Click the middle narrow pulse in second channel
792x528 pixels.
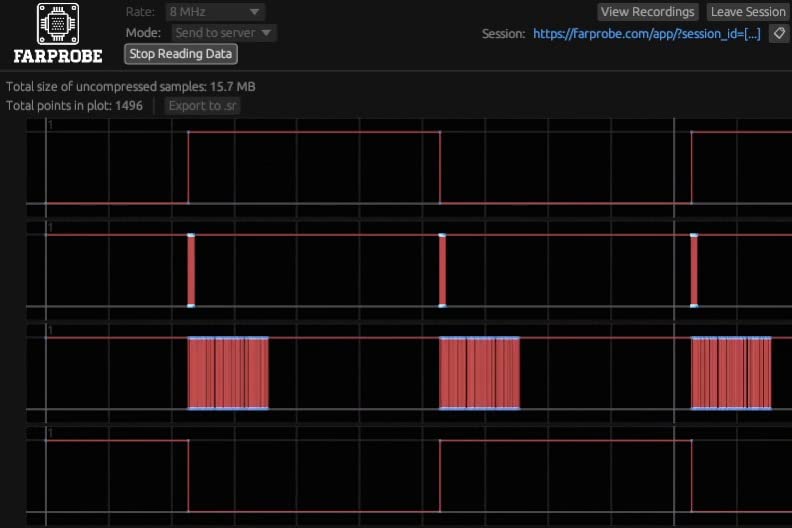click(x=442, y=270)
